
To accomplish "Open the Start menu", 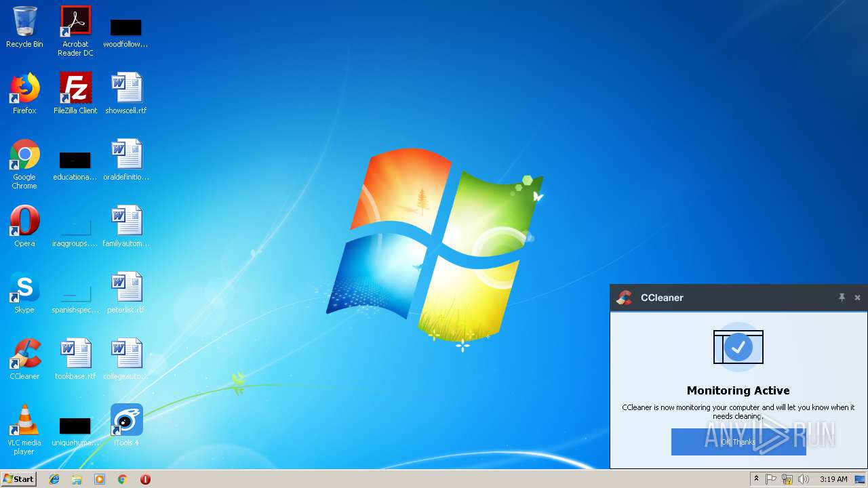I will (18, 479).
